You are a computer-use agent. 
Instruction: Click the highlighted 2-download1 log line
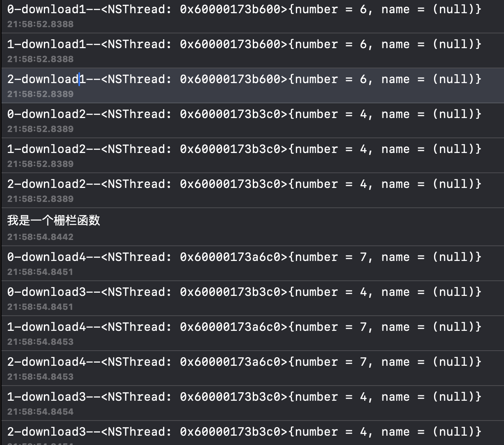pyautogui.click(x=244, y=79)
